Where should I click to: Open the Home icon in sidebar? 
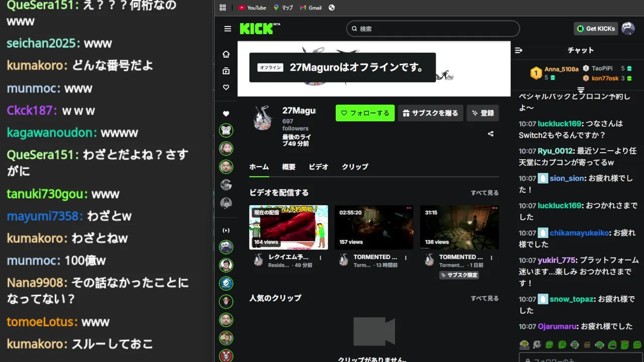(x=226, y=54)
